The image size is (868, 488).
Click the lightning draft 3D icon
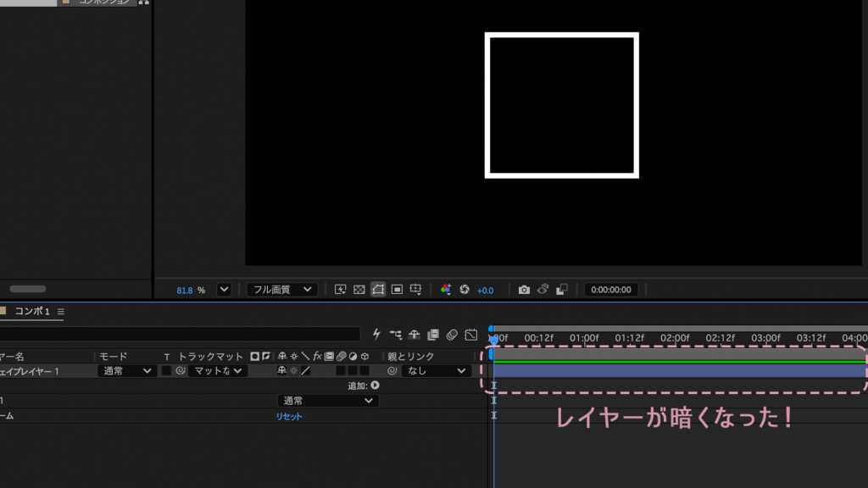pyautogui.click(x=376, y=334)
